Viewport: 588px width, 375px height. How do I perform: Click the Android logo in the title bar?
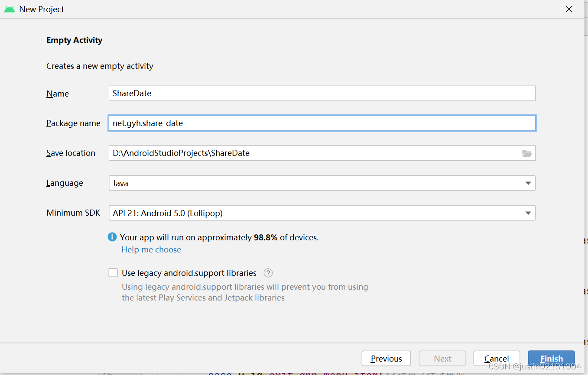(x=10, y=9)
